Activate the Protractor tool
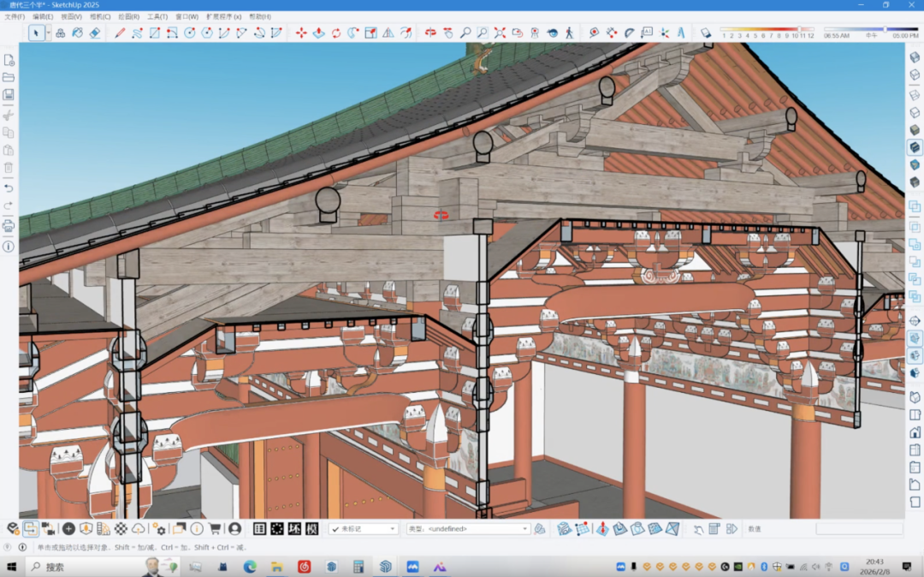 (x=630, y=33)
